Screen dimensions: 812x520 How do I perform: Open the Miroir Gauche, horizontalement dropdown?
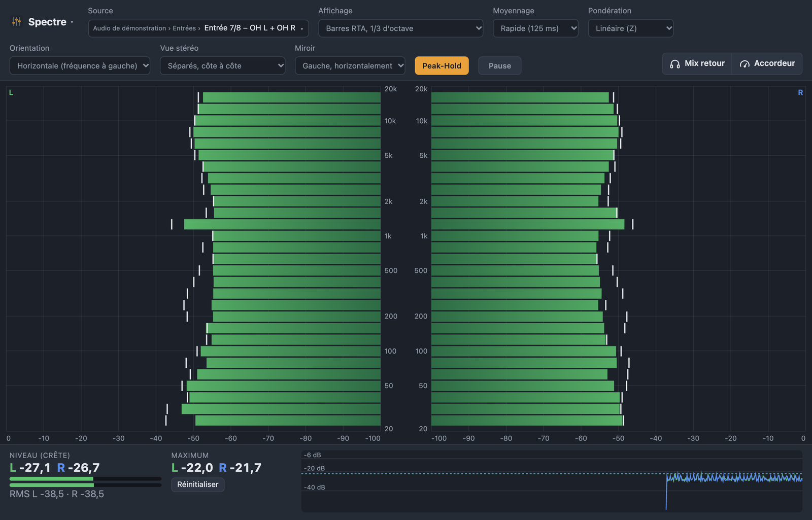(x=350, y=65)
